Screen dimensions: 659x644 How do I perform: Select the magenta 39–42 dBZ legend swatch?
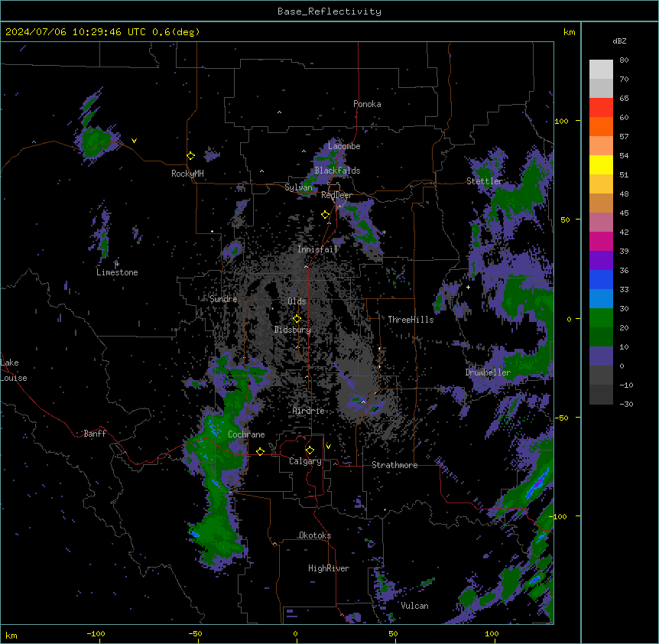click(x=601, y=241)
